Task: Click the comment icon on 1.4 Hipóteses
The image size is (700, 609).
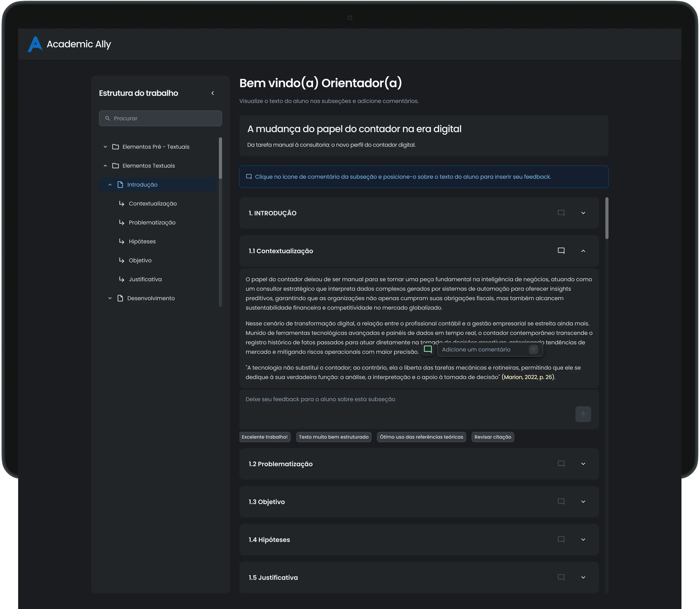Action: pyautogui.click(x=561, y=539)
